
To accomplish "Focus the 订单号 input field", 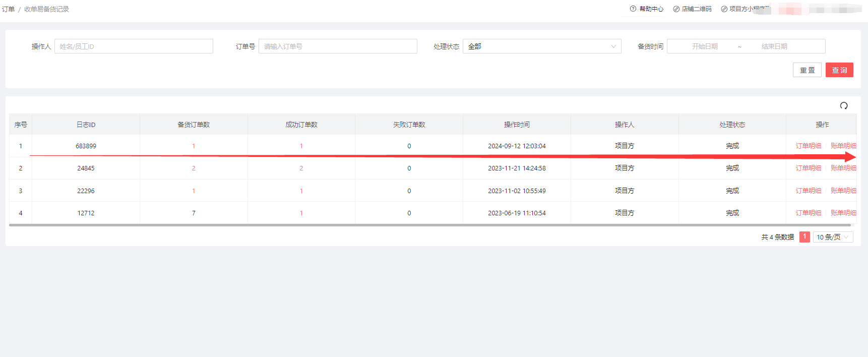I will click(x=338, y=46).
